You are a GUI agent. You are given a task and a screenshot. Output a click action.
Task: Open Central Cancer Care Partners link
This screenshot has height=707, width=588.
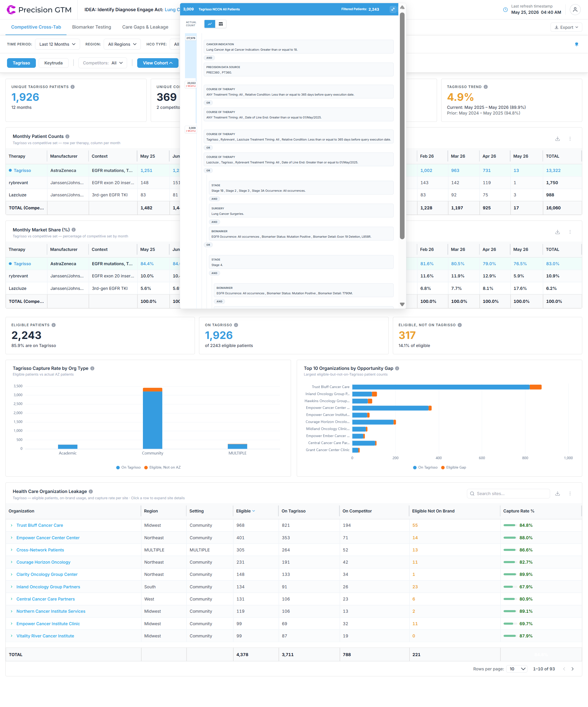click(x=45, y=599)
